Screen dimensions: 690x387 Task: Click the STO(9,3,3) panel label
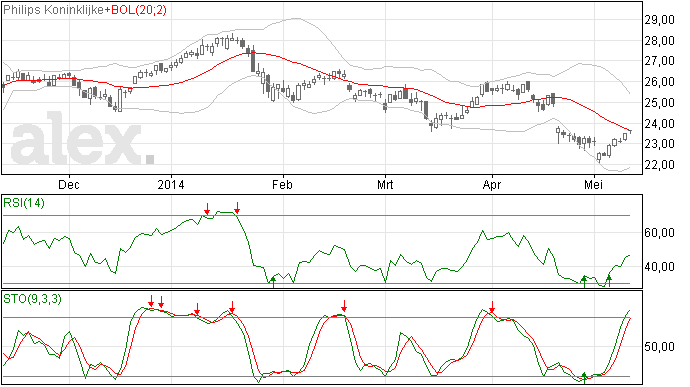(32, 299)
